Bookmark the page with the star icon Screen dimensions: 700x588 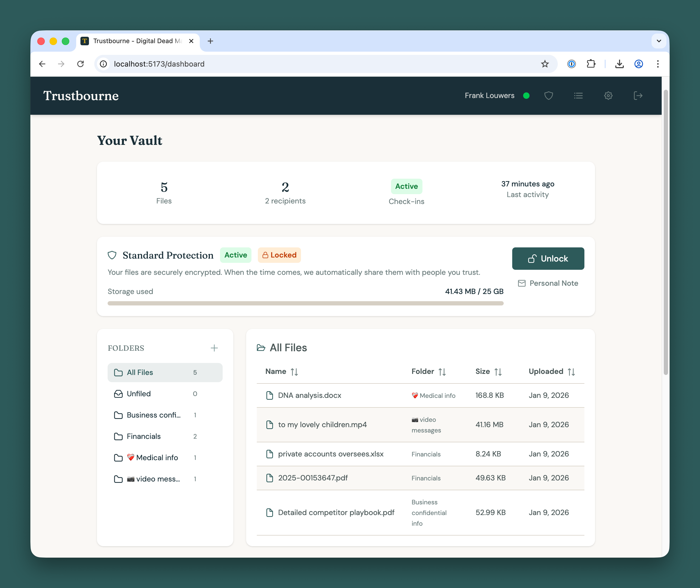[x=545, y=64]
